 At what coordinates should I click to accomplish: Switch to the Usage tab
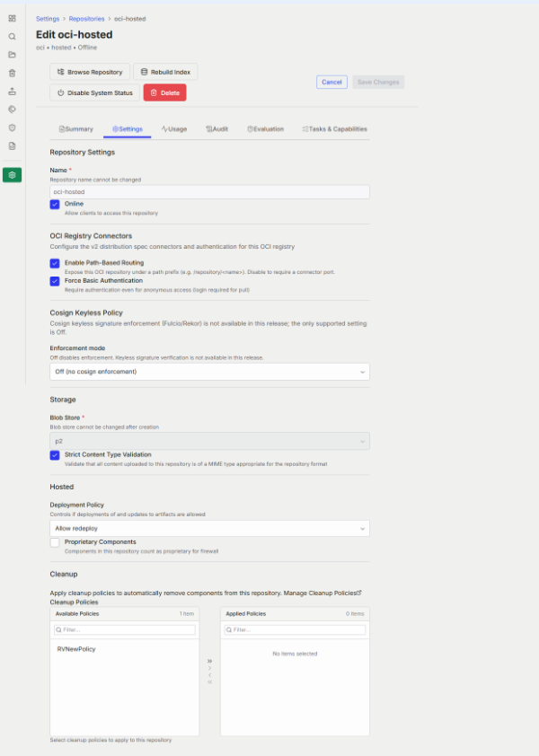(174, 129)
